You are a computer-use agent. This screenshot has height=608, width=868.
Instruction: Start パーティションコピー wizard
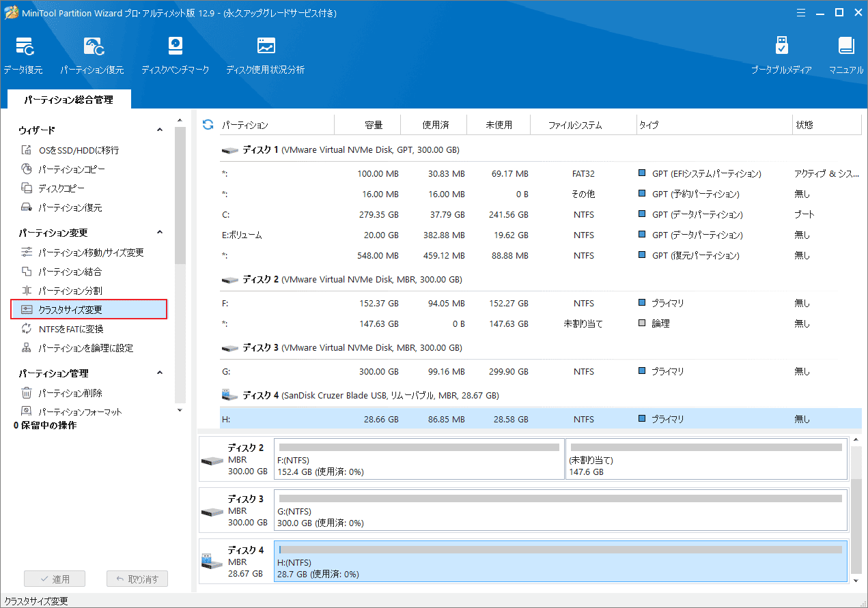[63, 169]
